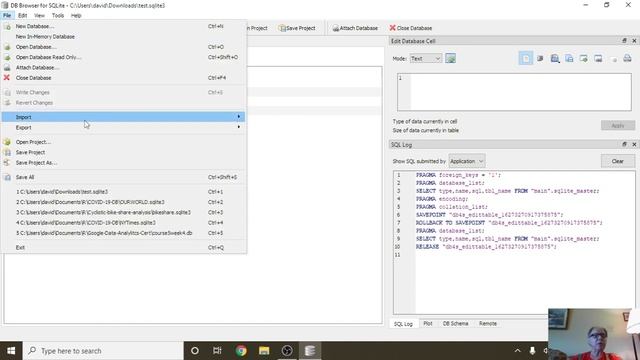Open the Edit menu
The height and width of the screenshot is (360, 640).
pos(22,16)
